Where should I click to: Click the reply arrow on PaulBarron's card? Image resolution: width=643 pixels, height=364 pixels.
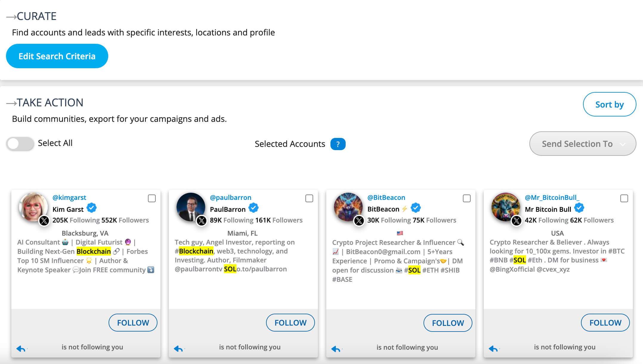point(178,348)
